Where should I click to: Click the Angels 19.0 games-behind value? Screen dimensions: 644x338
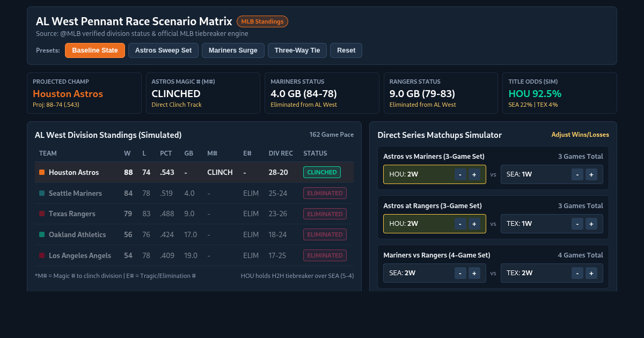(191, 255)
